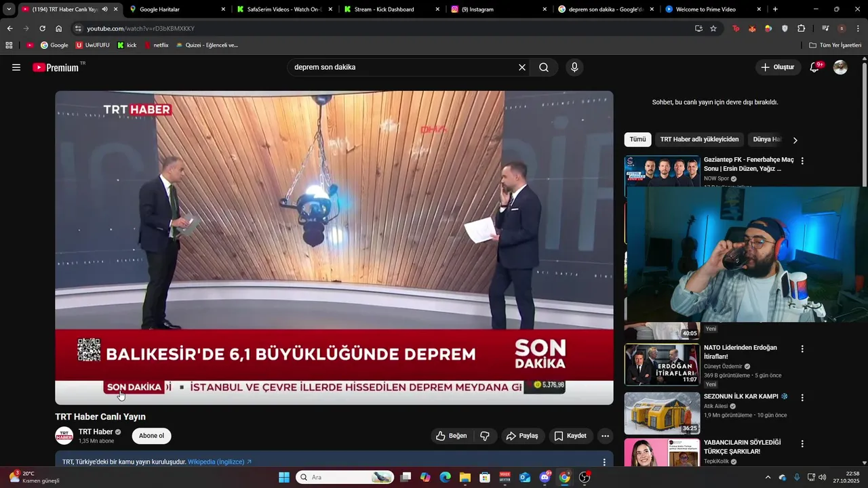This screenshot has width=868, height=488.
Task: Open the Cüneyt Özdemir channel name
Action: pyautogui.click(x=723, y=367)
